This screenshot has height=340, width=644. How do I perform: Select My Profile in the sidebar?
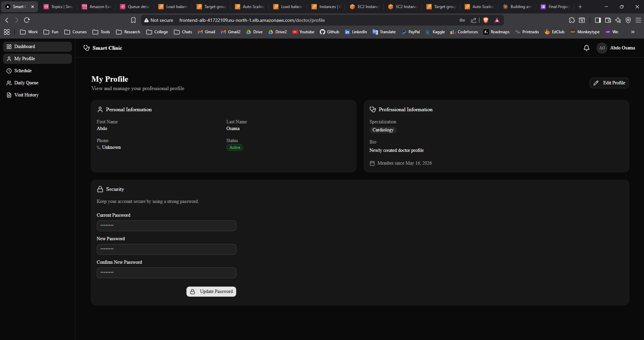37,59
